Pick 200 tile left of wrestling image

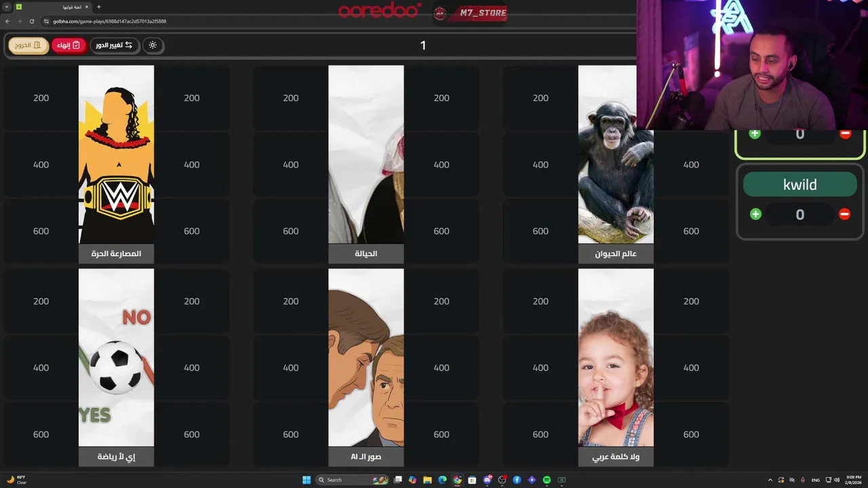[41, 98]
